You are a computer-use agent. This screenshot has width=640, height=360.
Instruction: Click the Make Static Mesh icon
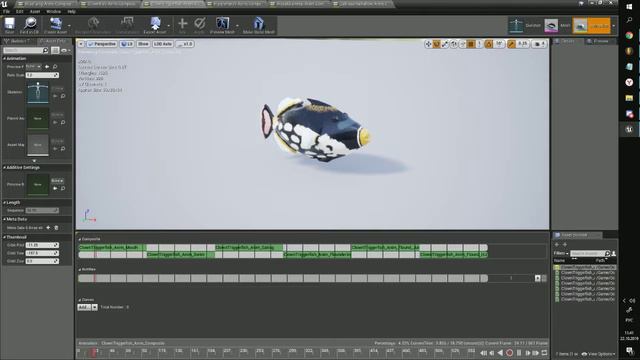click(258, 25)
